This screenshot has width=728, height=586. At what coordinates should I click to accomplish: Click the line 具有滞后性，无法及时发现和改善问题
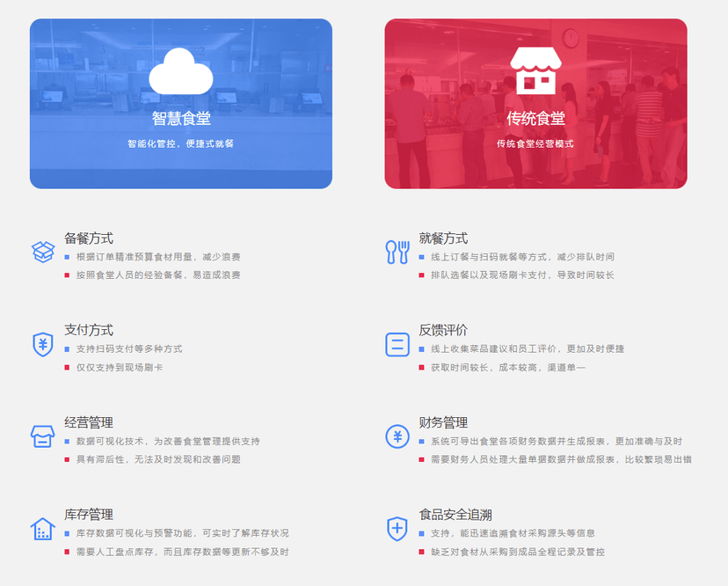(x=158, y=459)
